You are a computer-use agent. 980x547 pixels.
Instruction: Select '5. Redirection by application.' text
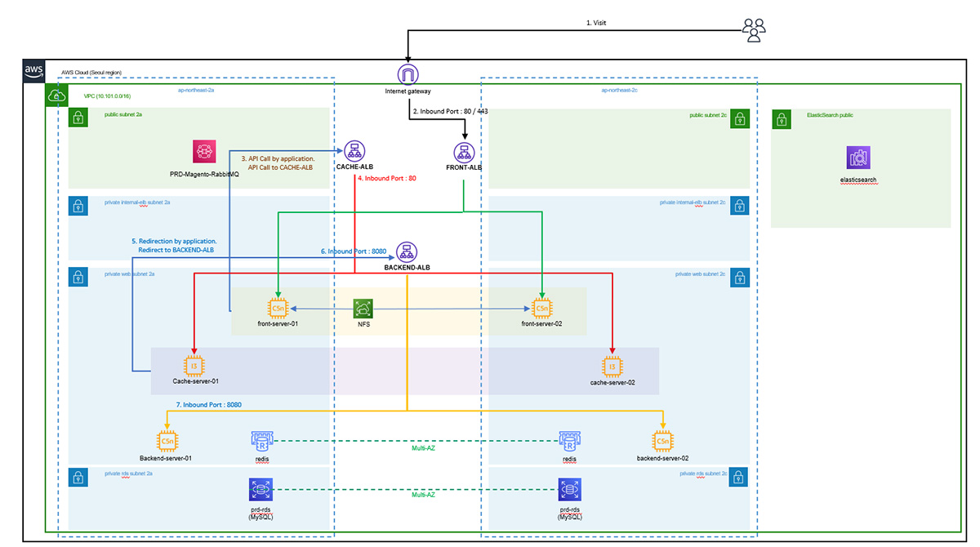point(174,242)
